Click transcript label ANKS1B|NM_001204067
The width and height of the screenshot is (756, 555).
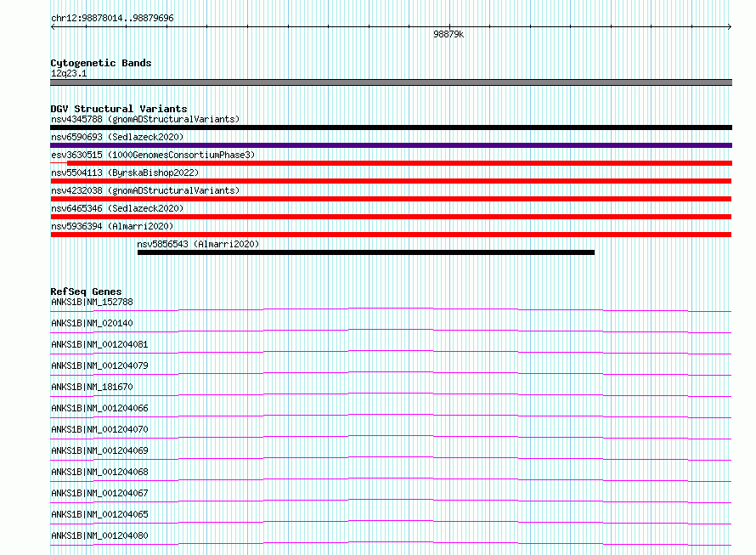(99, 493)
